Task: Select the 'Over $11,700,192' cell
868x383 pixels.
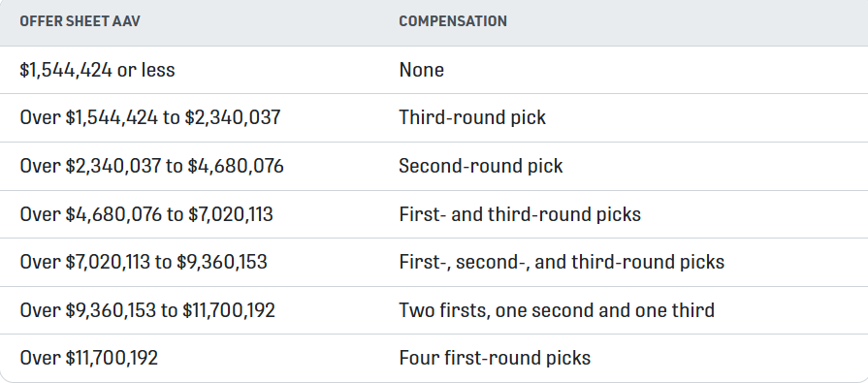Action: 89,358
